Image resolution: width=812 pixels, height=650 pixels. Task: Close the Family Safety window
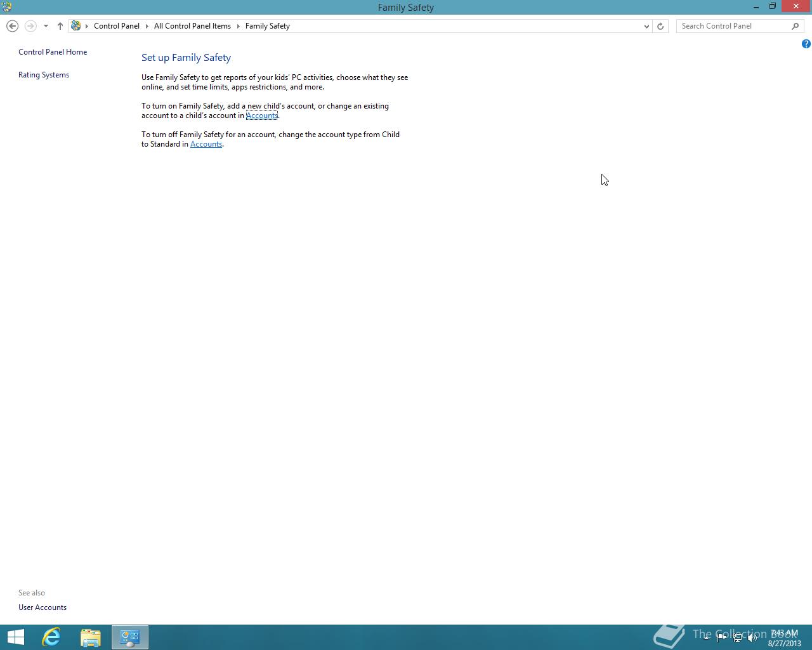coord(796,6)
